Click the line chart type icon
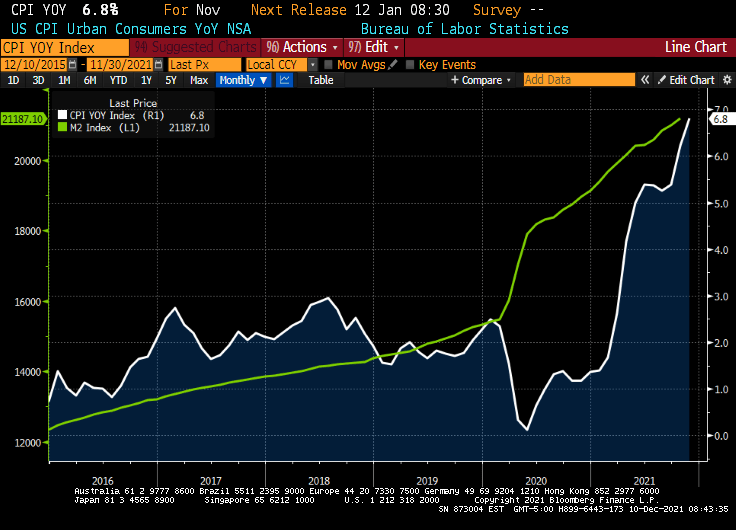The image size is (736, 530). [x=284, y=80]
